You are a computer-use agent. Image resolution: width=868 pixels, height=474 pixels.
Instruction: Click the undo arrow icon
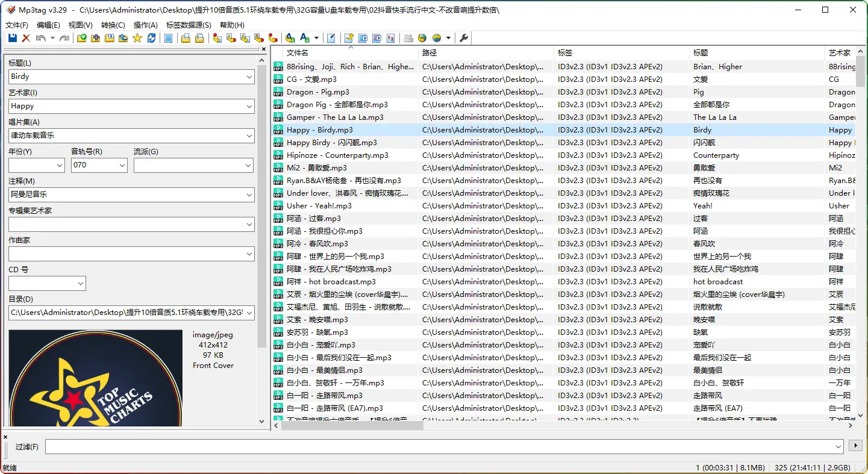click(40, 39)
